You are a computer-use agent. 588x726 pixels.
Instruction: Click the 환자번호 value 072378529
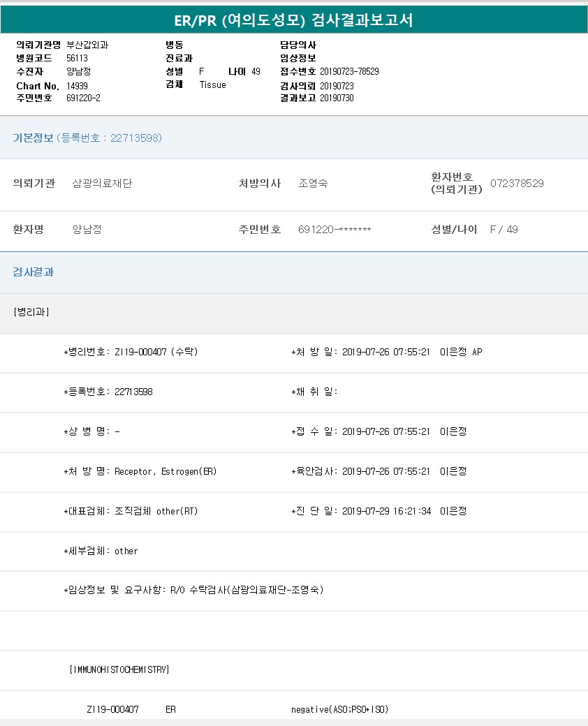[x=517, y=184]
